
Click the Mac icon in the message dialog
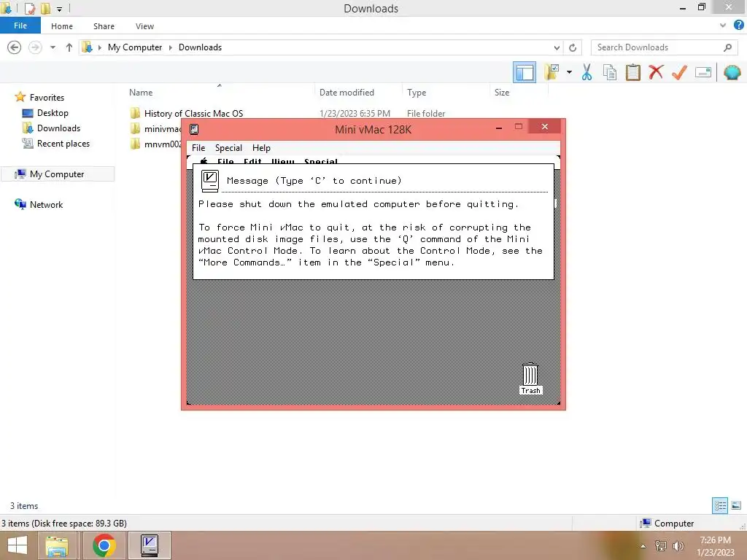(x=209, y=181)
